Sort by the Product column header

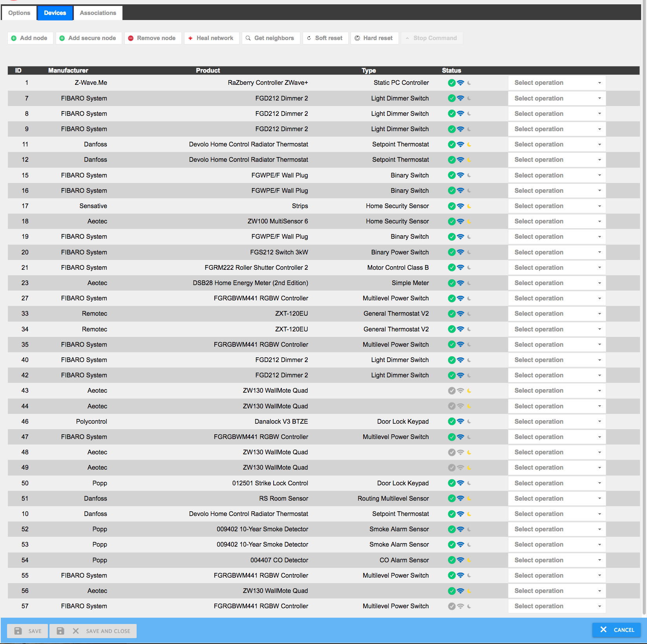click(208, 71)
